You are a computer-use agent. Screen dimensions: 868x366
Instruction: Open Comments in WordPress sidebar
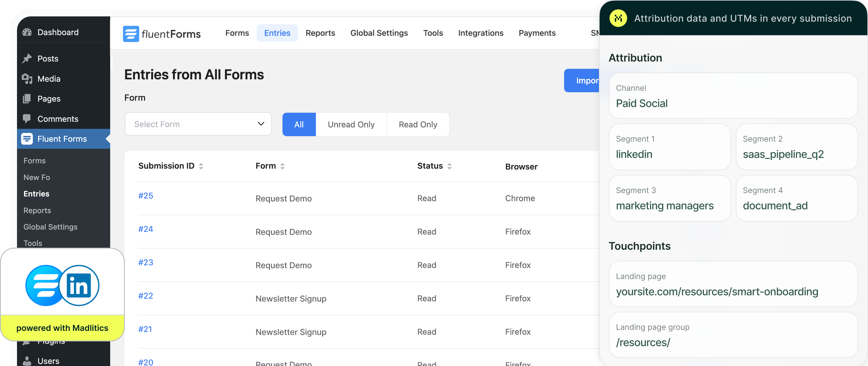(x=63, y=119)
